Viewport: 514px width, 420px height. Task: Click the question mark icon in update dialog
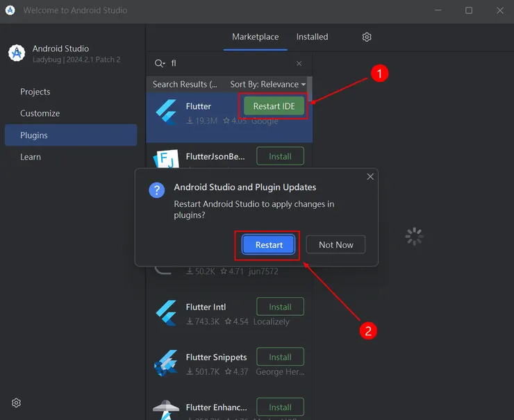157,190
